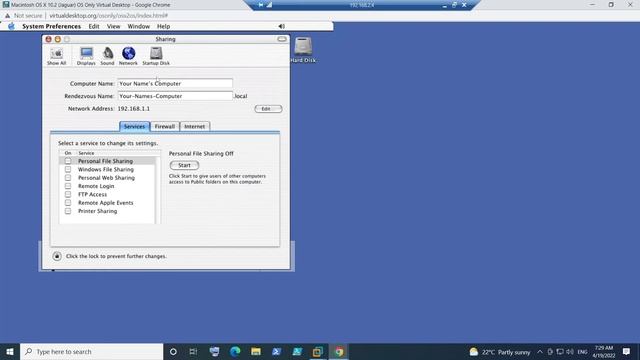Open the Edit menu

tap(94, 26)
